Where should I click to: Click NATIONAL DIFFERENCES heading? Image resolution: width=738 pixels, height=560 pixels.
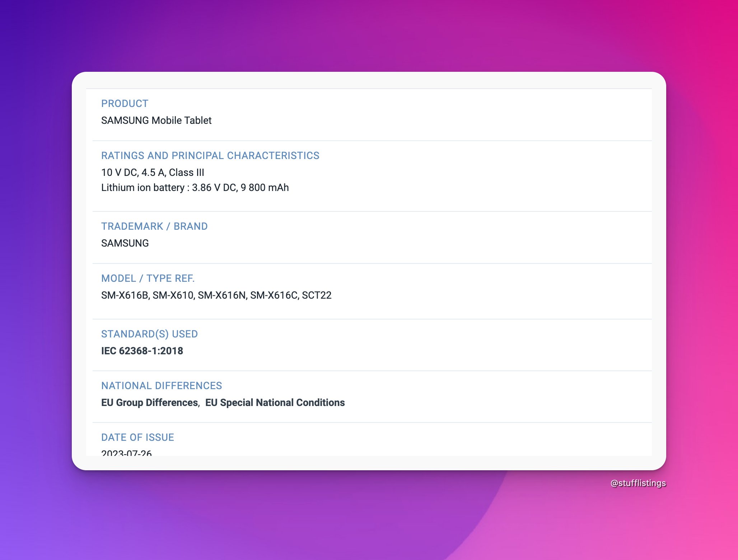pos(162,386)
